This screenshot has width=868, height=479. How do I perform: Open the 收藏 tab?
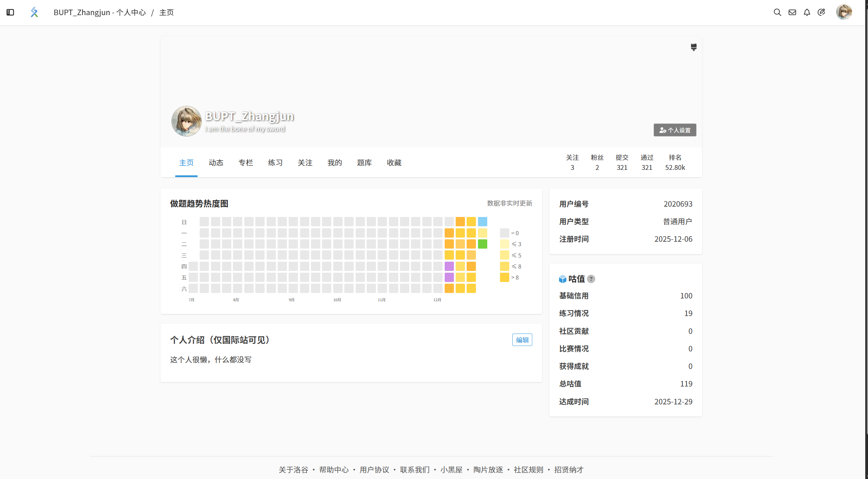[394, 163]
